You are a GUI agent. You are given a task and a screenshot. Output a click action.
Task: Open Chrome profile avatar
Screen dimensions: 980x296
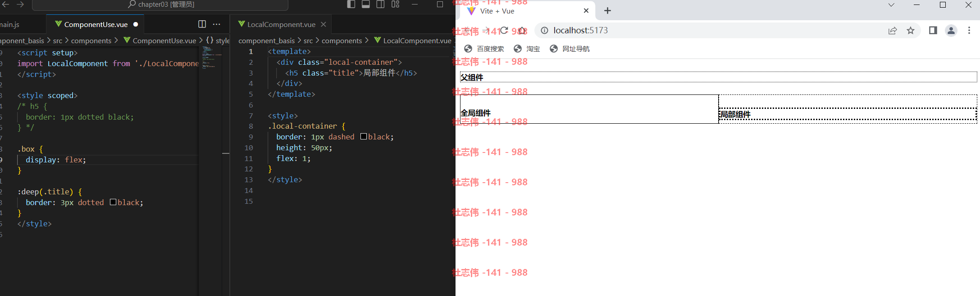click(x=951, y=31)
